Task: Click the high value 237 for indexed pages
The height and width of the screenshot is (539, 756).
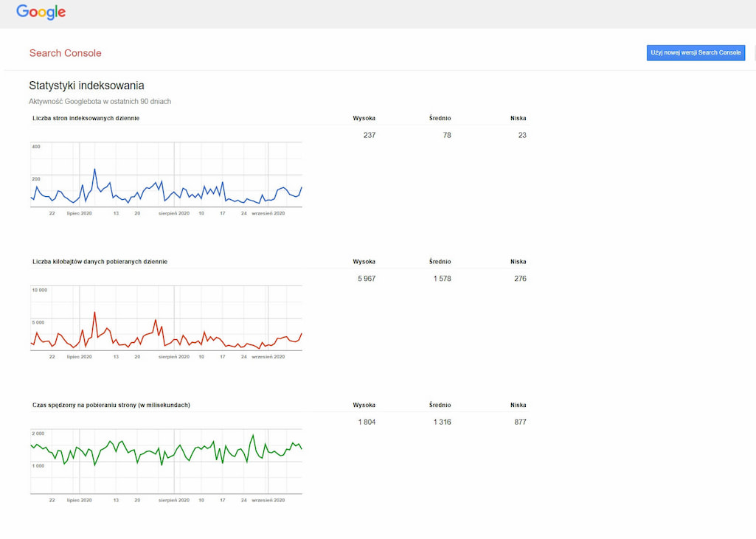Action: coord(369,135)
